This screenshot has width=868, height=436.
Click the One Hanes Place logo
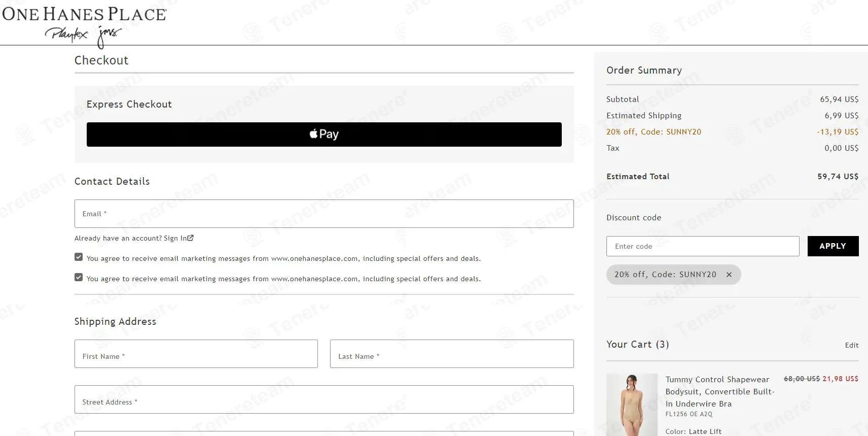(84, 14)
